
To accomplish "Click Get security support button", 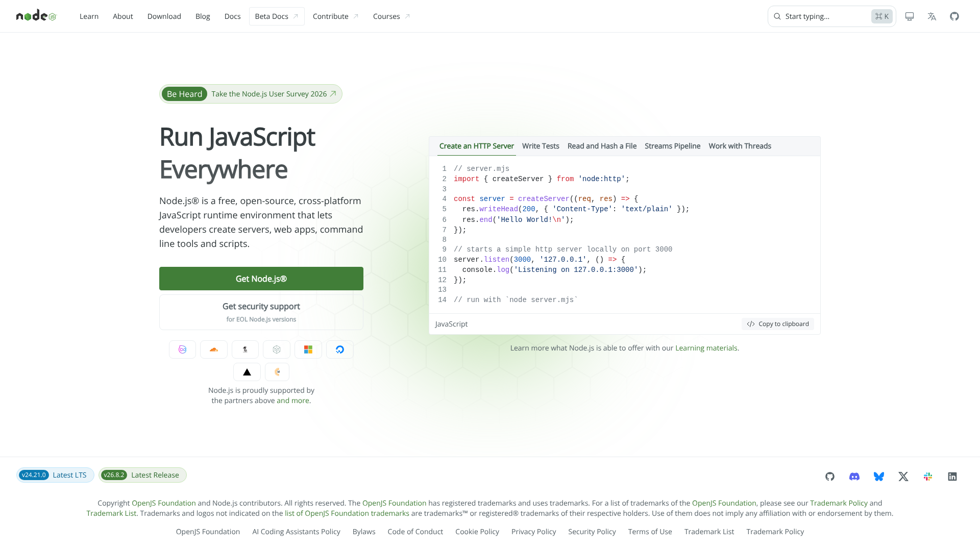I will tap(261, 312).
